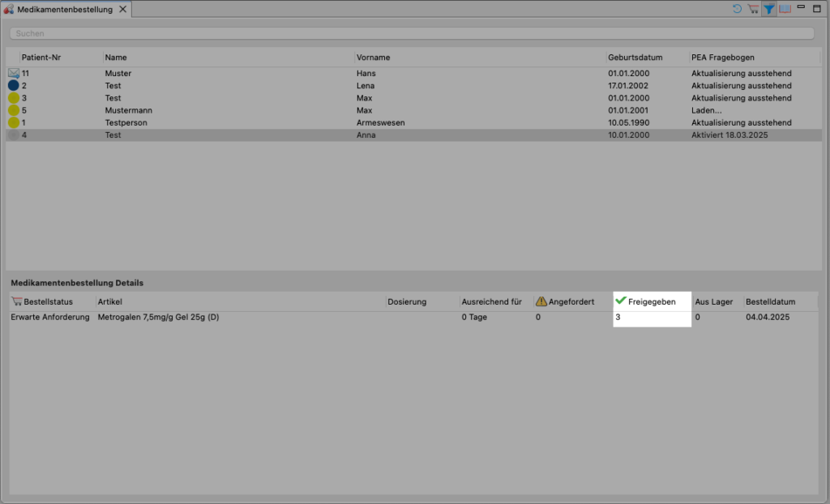The image size is (830, 504).
Task: Sort by Geburtsdatum column header
Action: pyautogui.click(x=635, y=58)
